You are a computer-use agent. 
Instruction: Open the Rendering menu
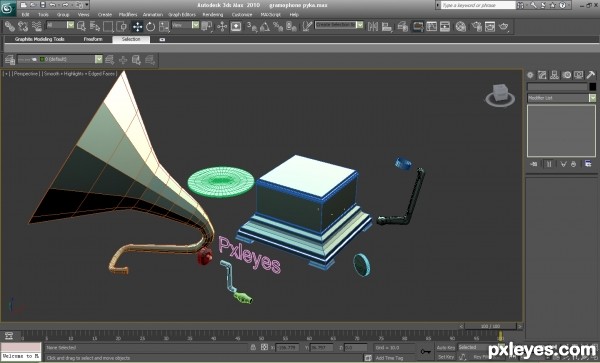click(x=213, y=15)
